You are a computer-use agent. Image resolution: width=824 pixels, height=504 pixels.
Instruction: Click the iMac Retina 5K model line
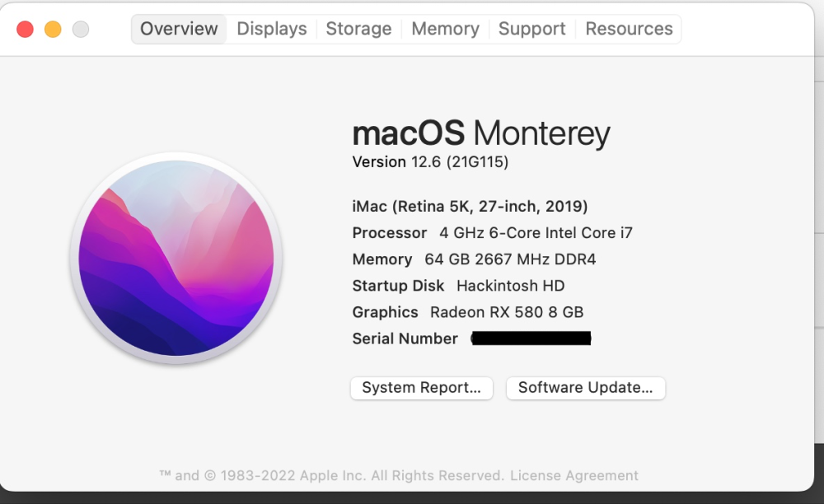coord(470,207)
